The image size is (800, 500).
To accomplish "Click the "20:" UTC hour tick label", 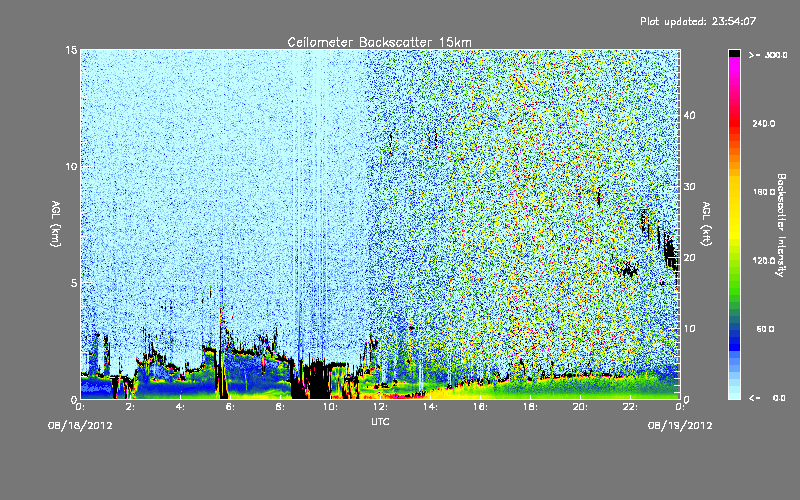I will point(580,407).
